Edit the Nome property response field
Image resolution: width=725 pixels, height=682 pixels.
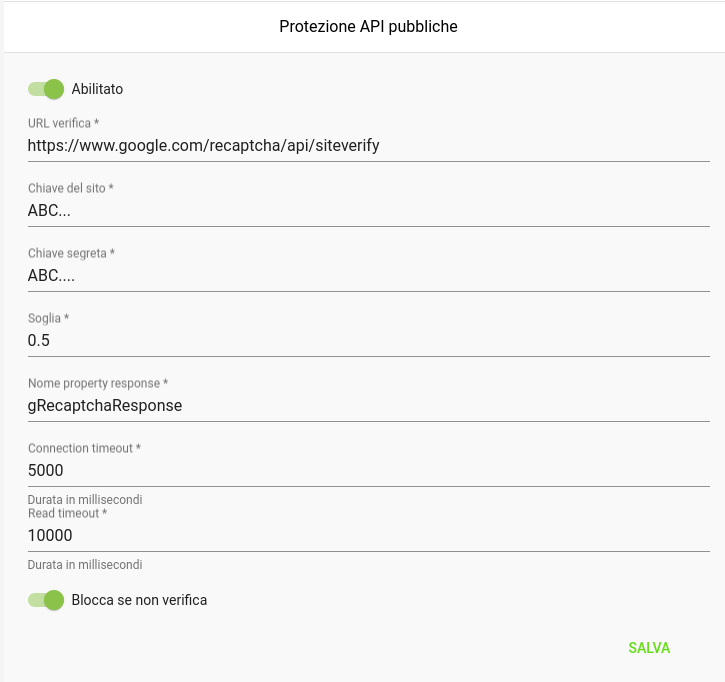pyautogui.click(x=369, y=406)
